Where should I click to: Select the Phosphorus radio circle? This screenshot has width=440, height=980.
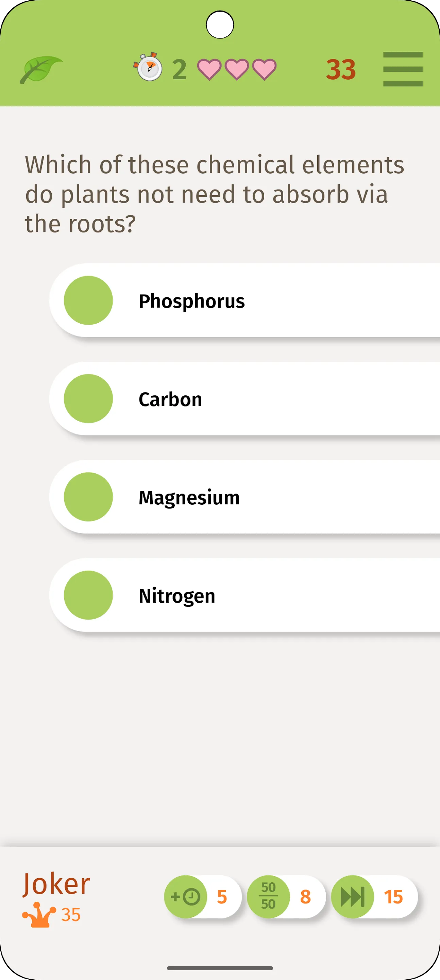(x=88, y=300)
